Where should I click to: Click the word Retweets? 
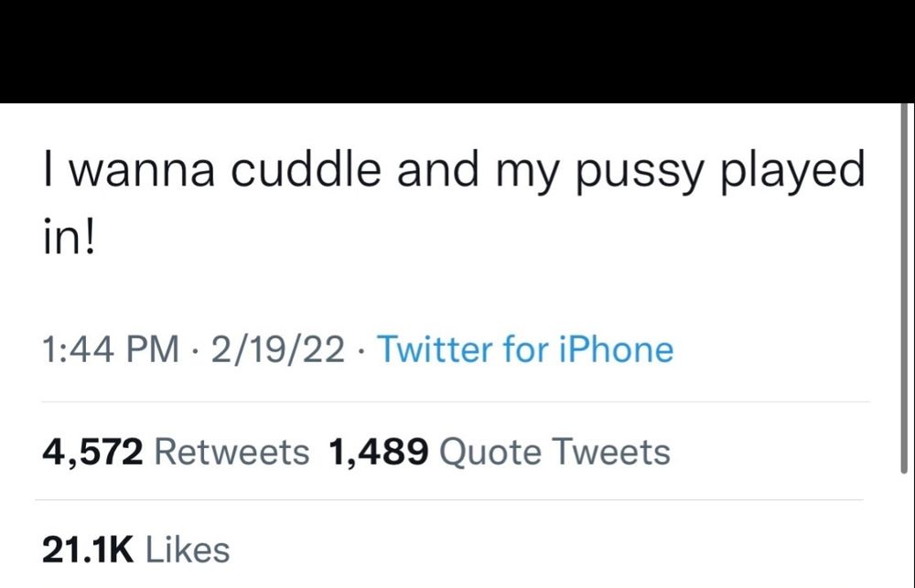tap(231, 452)
